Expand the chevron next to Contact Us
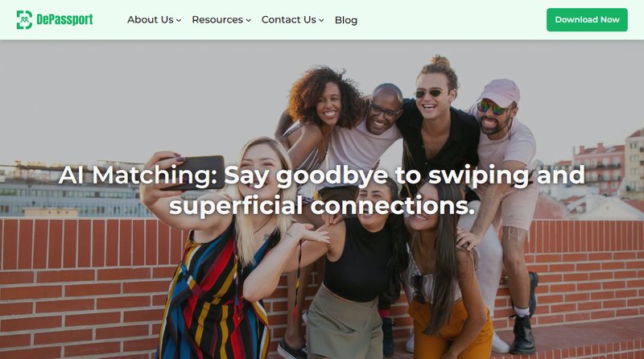 pos(321,20)
